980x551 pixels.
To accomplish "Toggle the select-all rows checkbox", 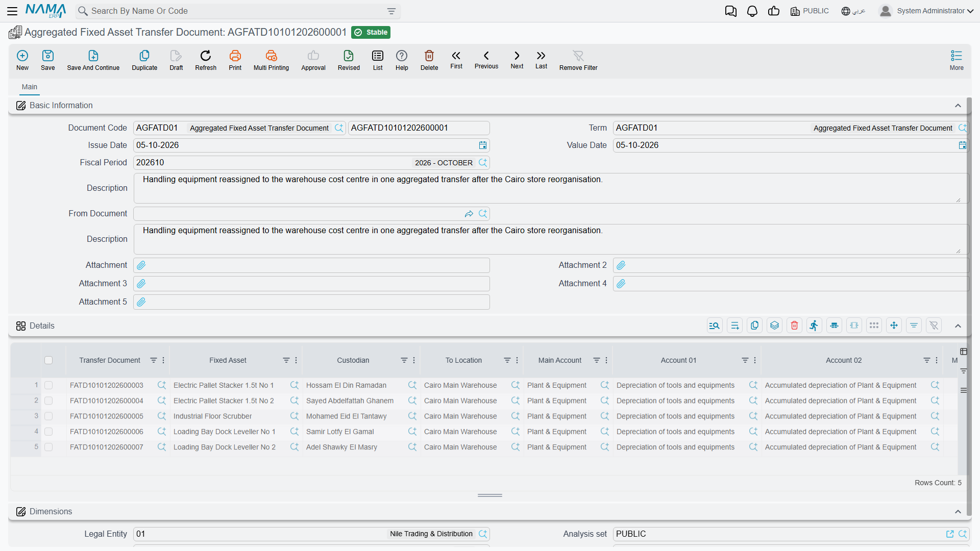I will pyautogui.click(x=48, y=360).
